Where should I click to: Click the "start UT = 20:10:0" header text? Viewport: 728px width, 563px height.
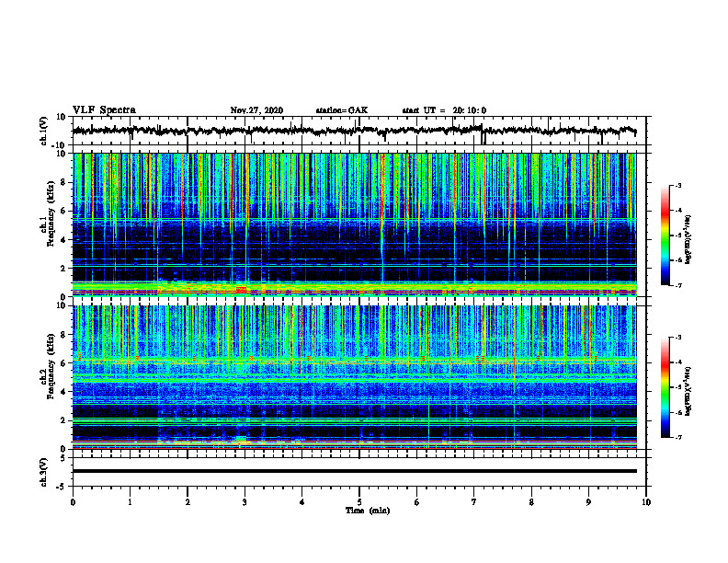[x=444, y=110]
